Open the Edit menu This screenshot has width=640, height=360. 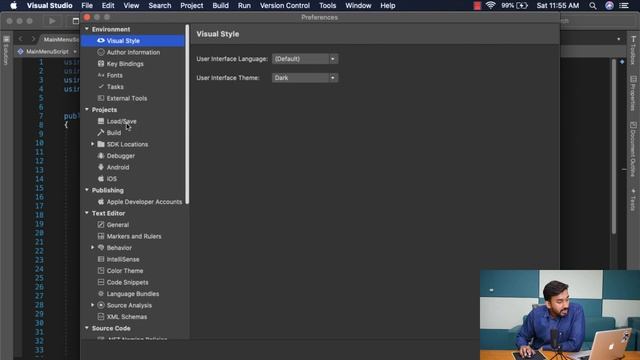pyautogui.click(x=108, y=6)
